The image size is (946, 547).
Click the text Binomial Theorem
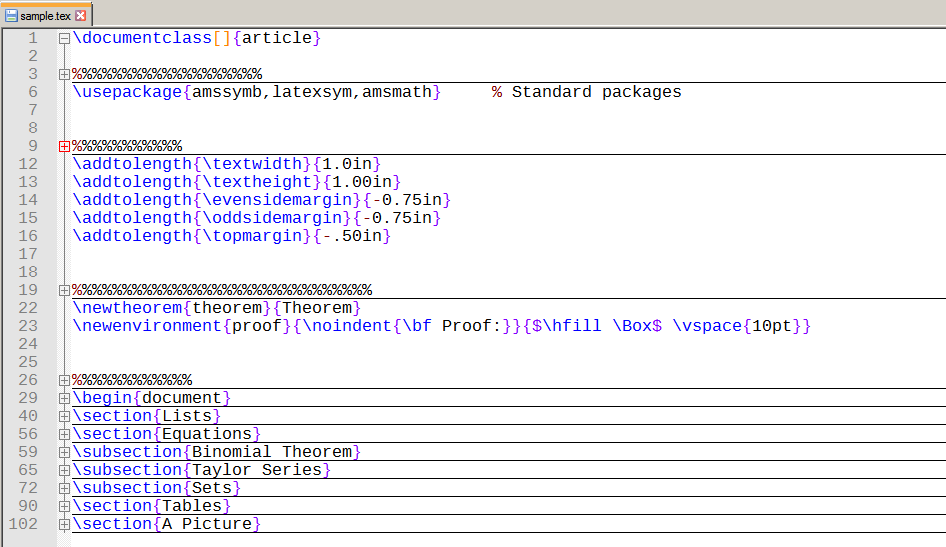[x=272, y=452]
